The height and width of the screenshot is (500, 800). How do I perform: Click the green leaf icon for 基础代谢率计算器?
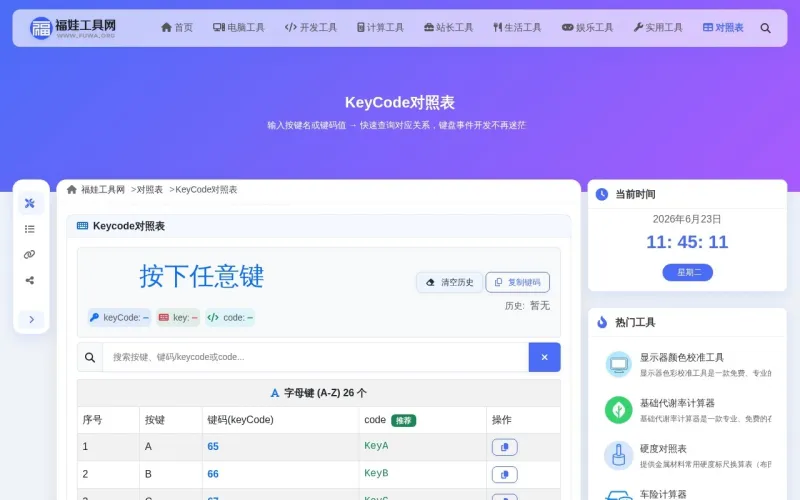coord(618,410)
